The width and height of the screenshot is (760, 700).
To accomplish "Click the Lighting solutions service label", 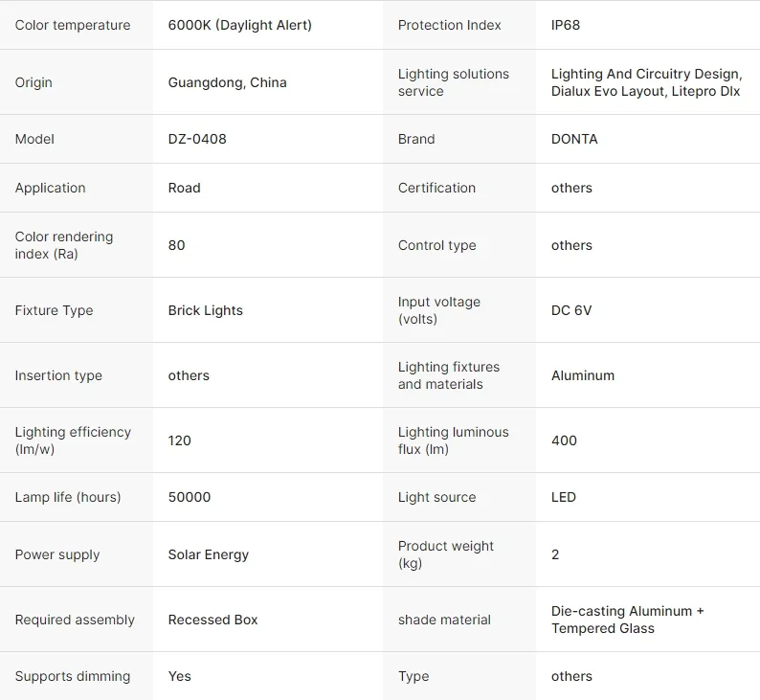I will click(x=454, y=82).
